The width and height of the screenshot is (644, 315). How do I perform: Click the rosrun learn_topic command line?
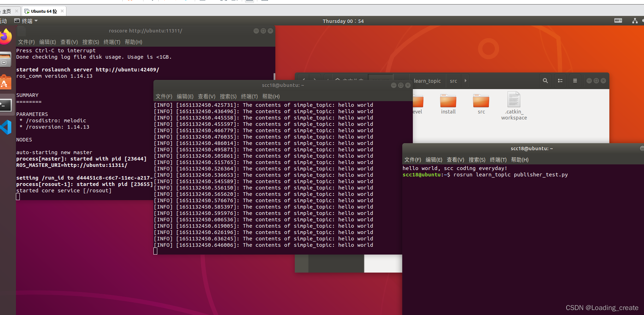[x=485, y=175]
